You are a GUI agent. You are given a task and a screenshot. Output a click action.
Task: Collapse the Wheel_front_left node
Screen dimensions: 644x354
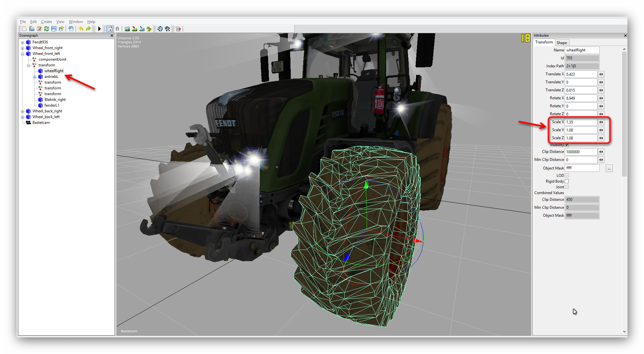(x=23, y=54)
